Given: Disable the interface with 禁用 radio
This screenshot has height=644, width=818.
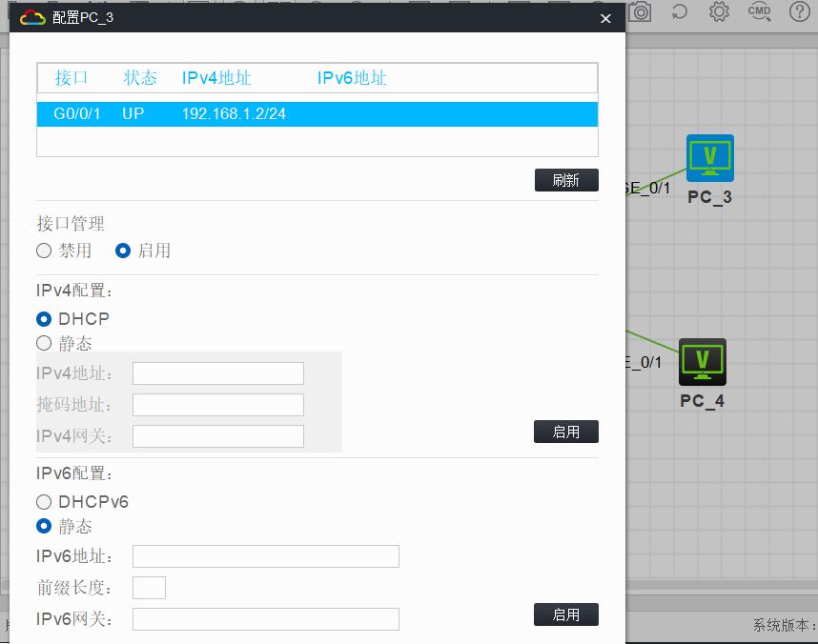Looking at the screenshot, I should click(x=44, y=251).
